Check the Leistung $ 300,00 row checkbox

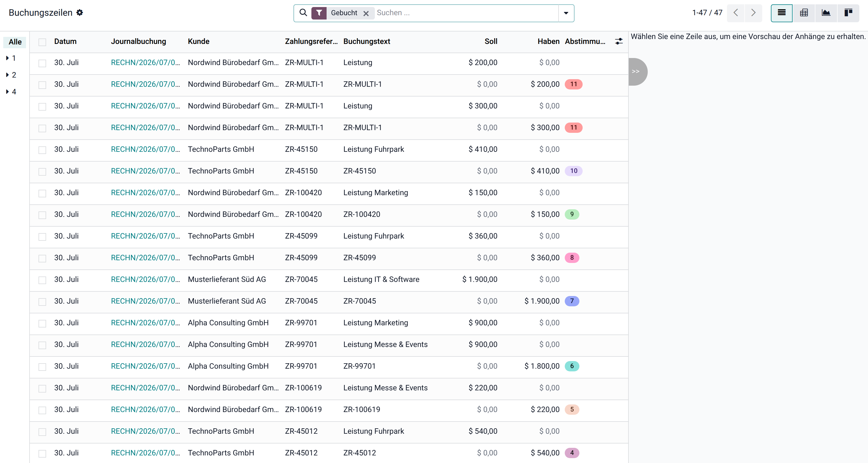(42, 107)
